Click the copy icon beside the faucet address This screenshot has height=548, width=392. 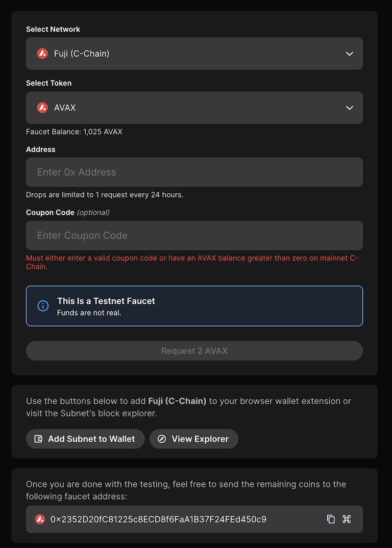point(331,519)
